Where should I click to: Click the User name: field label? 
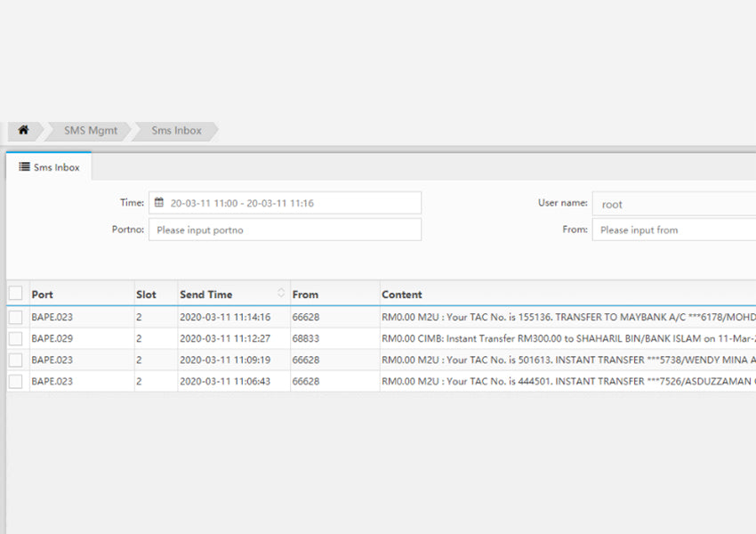tap(563, 203)
